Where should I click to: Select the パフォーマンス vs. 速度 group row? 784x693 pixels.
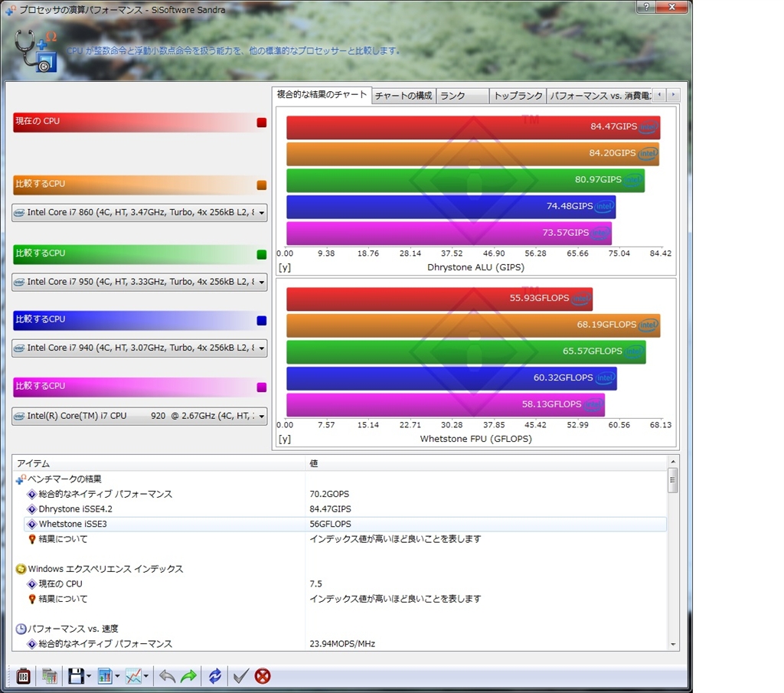pos(340,629)
